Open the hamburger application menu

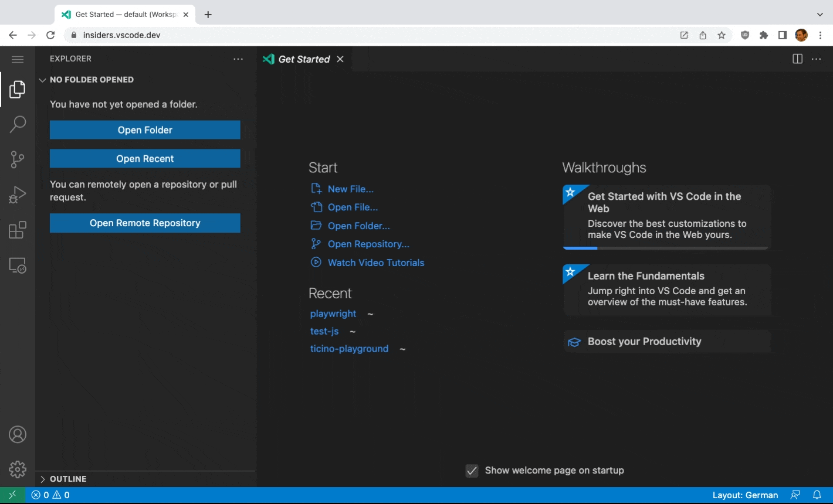point(18,59)
